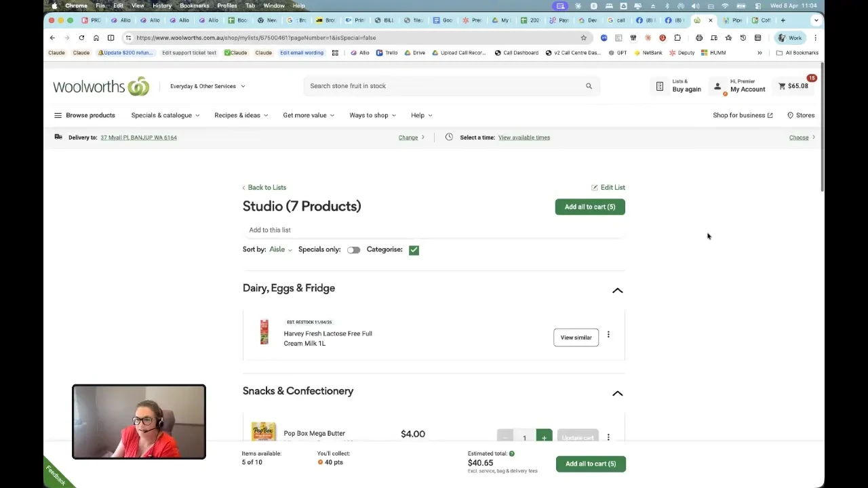
Task: Click Add all to cart in bottom bar
Action: point(591,464)
